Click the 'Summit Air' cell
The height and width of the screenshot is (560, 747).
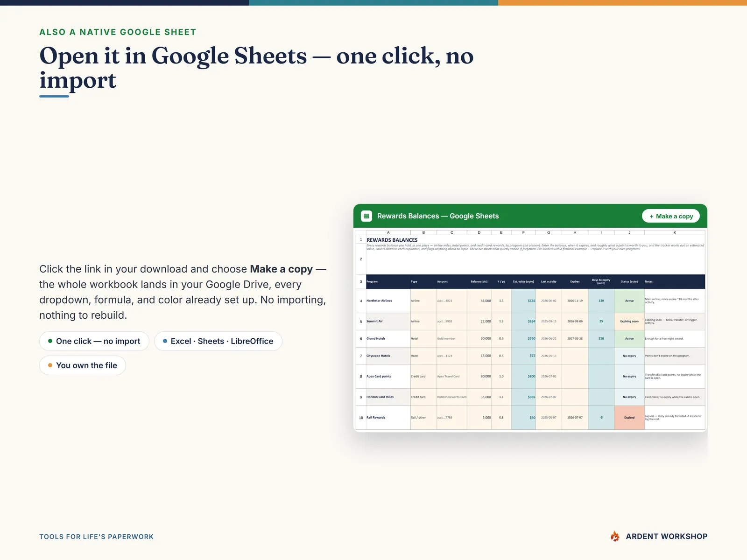pyautogui.click(x=388, y=322)
